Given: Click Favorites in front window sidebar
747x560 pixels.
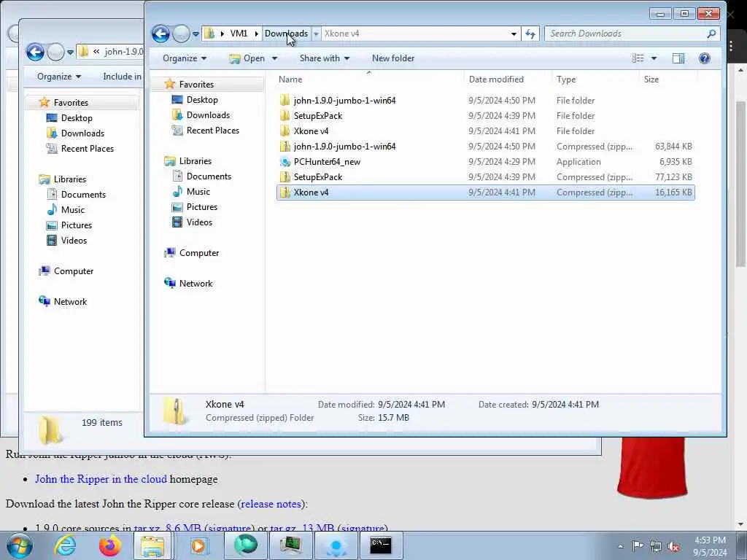Looking at the screenshot, I should tap(196, 85).
